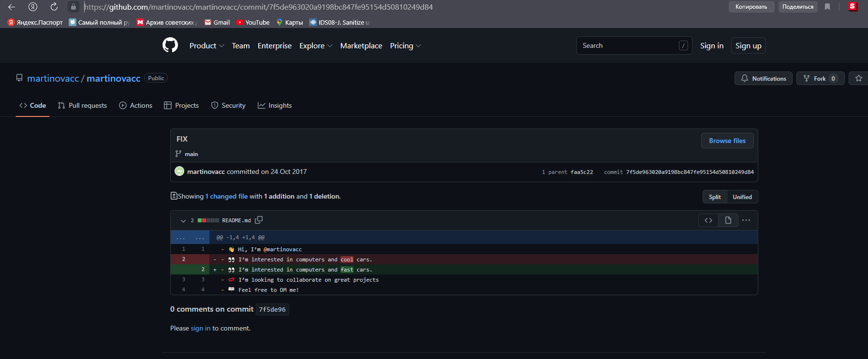Open the Actions tab
Screen dimensions: 868x359
point(136,105)
